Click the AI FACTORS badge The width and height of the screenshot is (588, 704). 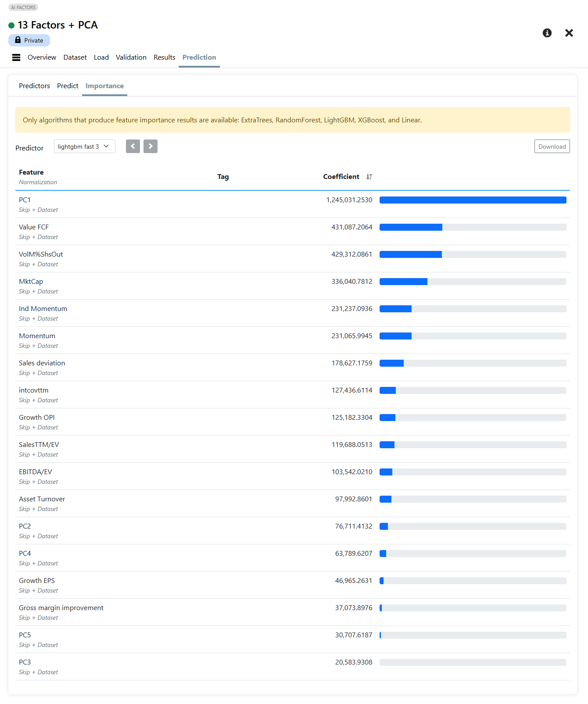click(x=23, y=7)
